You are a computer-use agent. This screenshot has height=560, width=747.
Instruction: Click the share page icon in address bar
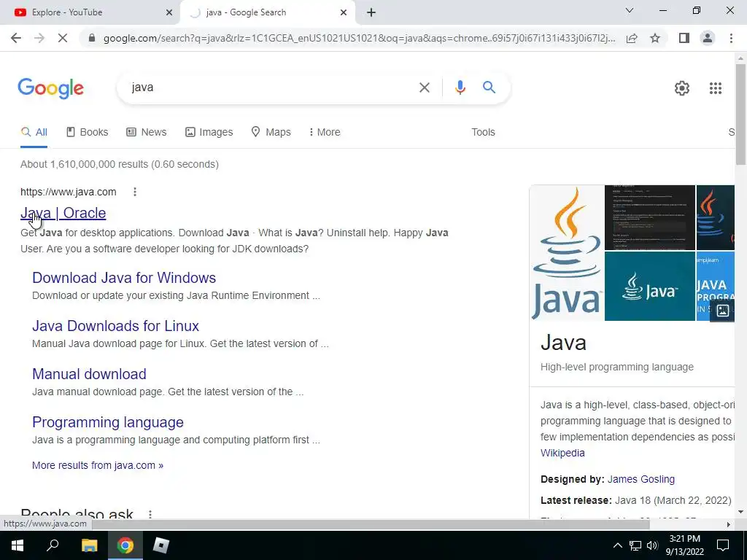pos(632,38)
